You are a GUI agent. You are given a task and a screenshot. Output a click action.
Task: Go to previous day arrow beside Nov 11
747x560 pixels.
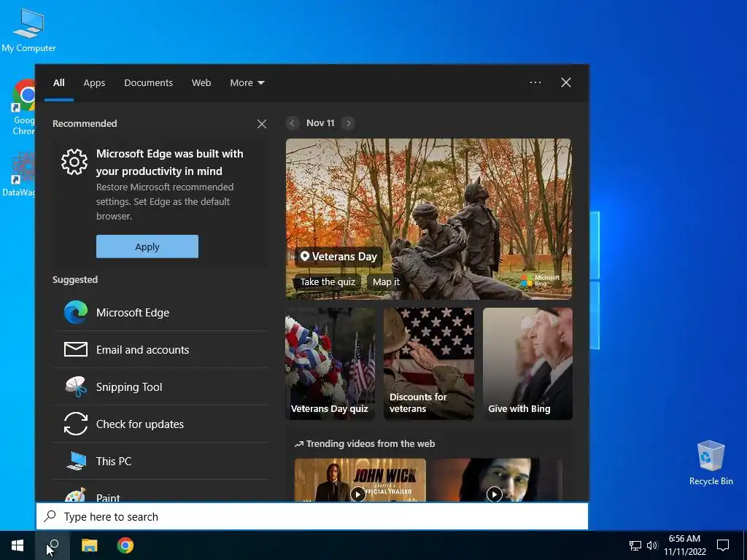coord(293,123)
